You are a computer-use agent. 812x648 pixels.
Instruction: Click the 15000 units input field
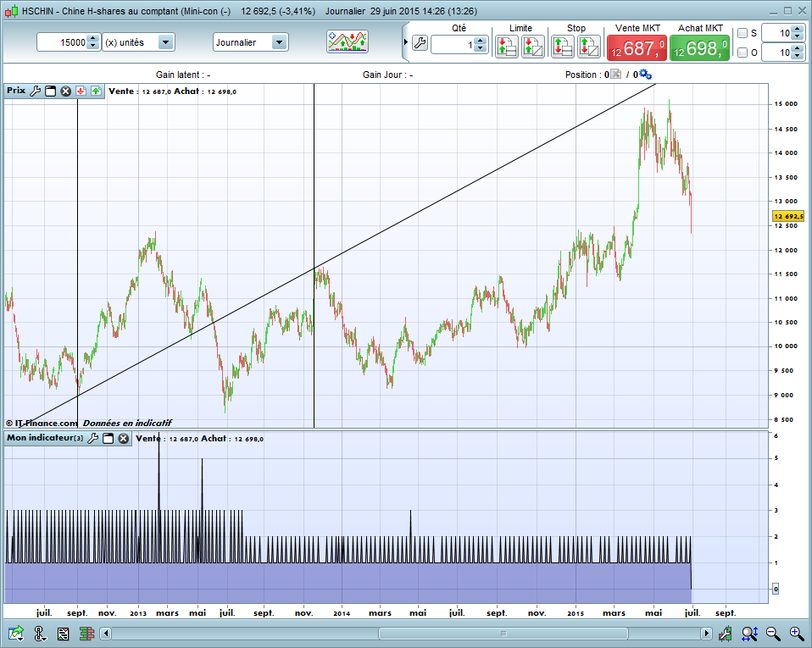tap(63, 42)
